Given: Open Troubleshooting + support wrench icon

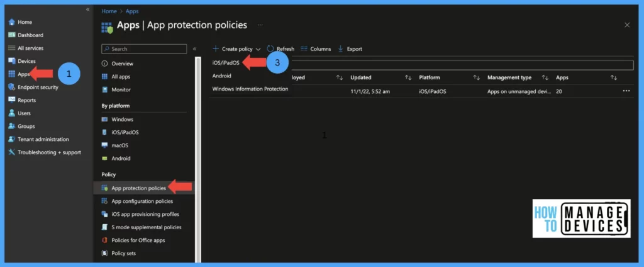Looking at the screenshot, I should (x=11, y=152).
